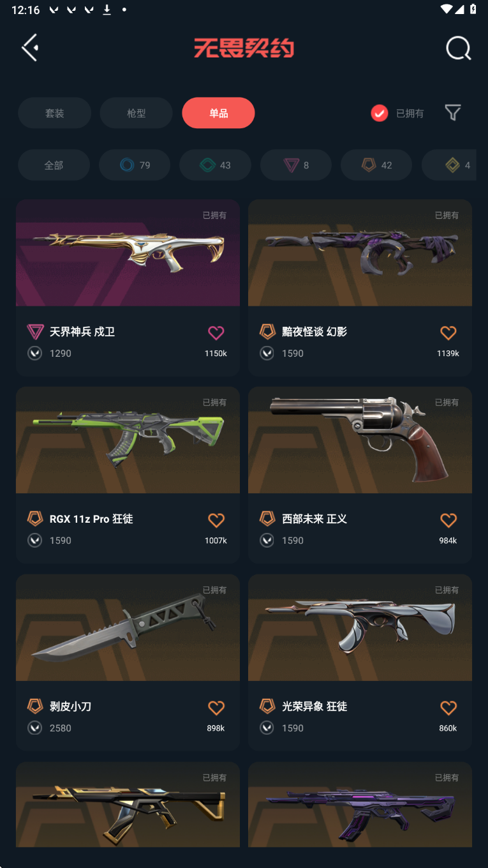Open the funnel filter icon
The image size is (488, 868).
tap(452, 113)
